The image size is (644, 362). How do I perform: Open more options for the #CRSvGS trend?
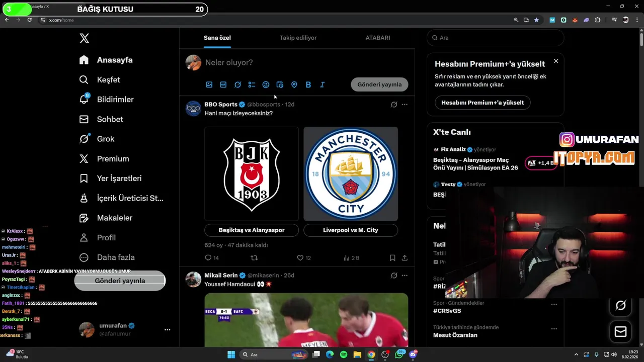pos(554,304)
